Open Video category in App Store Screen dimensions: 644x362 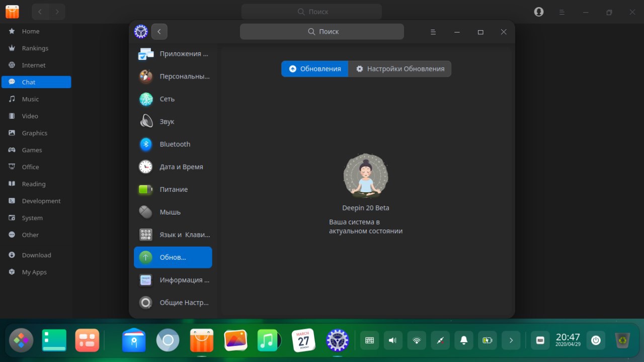[x=36, y=116]
